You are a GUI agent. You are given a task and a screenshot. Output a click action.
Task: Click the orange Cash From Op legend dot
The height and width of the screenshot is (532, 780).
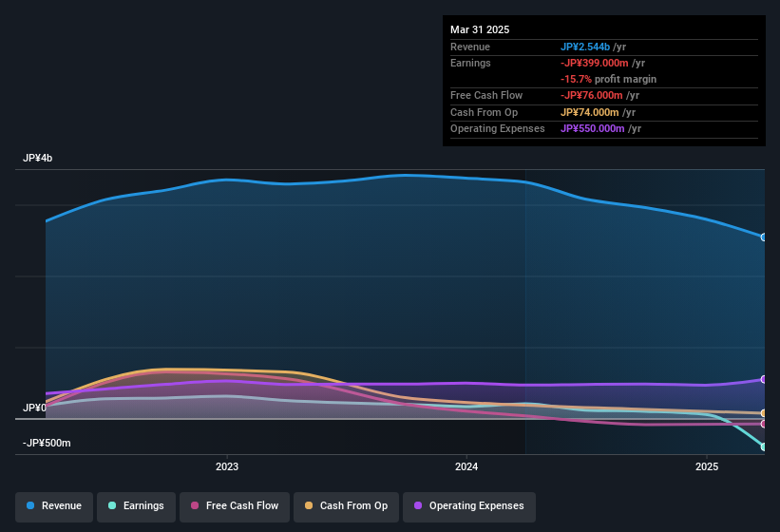click(309, 505)
